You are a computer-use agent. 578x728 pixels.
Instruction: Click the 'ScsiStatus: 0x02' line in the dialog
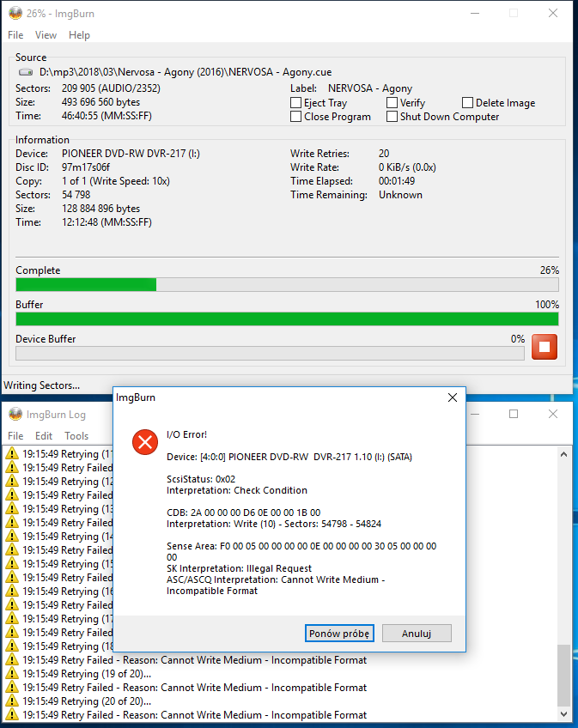click(201, 479)
